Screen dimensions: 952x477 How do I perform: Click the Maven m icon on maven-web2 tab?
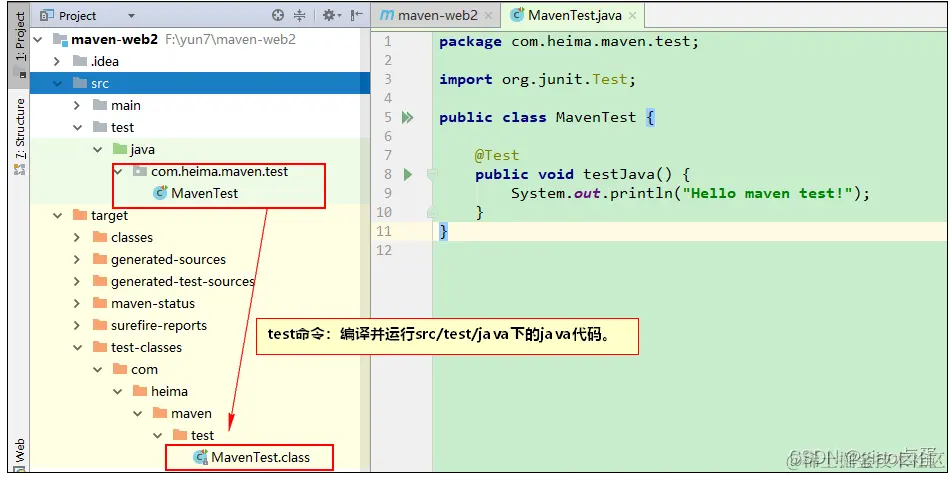(x=386, y=15)
